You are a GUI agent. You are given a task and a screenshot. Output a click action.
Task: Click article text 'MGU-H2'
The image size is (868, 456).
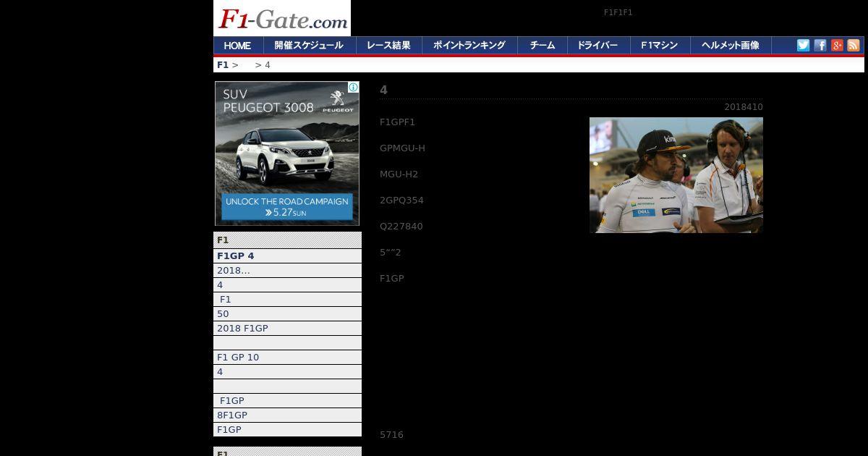[x=399, y=174]
